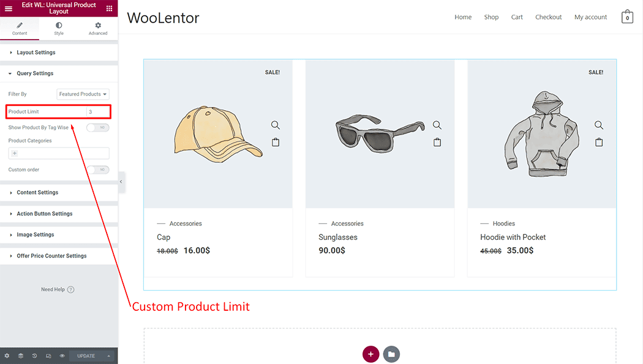This screenshot has height=364, width=643.
Task: Click the Product Limit number field
Action: click(97, 112)
